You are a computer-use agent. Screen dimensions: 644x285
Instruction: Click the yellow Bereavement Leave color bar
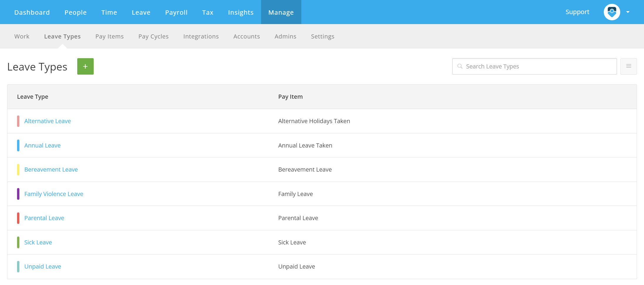(x=18, y=170)
